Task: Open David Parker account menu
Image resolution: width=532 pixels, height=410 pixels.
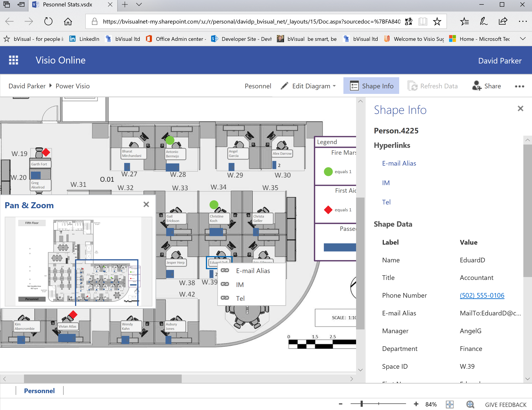Action: point(500,60)
